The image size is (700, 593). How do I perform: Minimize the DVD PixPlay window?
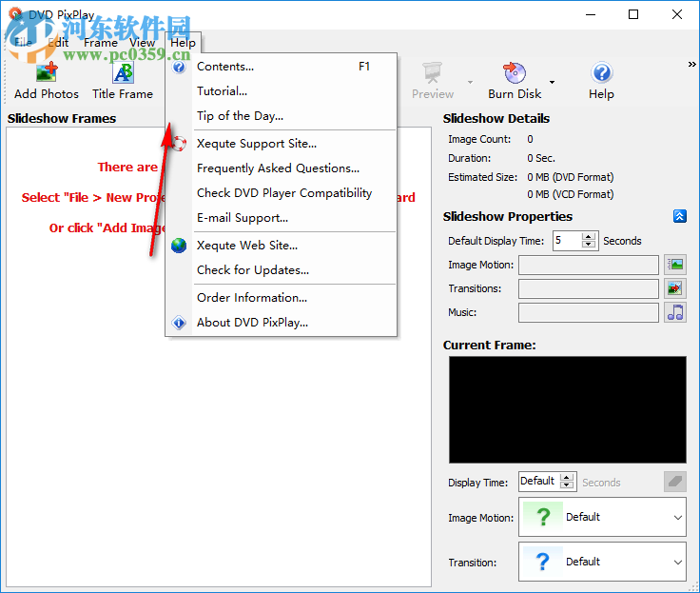point(591,14)
